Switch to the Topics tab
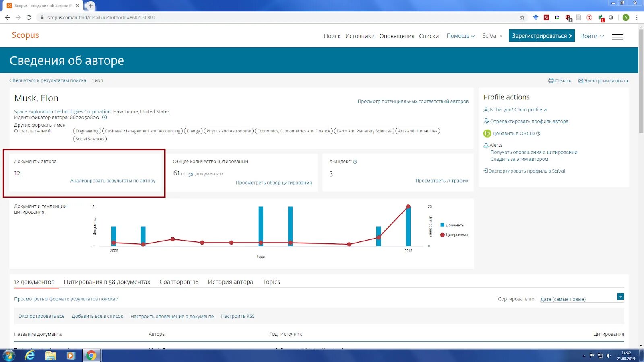Image resolution: width=644 pixels, height=362 pixels. [271, 282]
